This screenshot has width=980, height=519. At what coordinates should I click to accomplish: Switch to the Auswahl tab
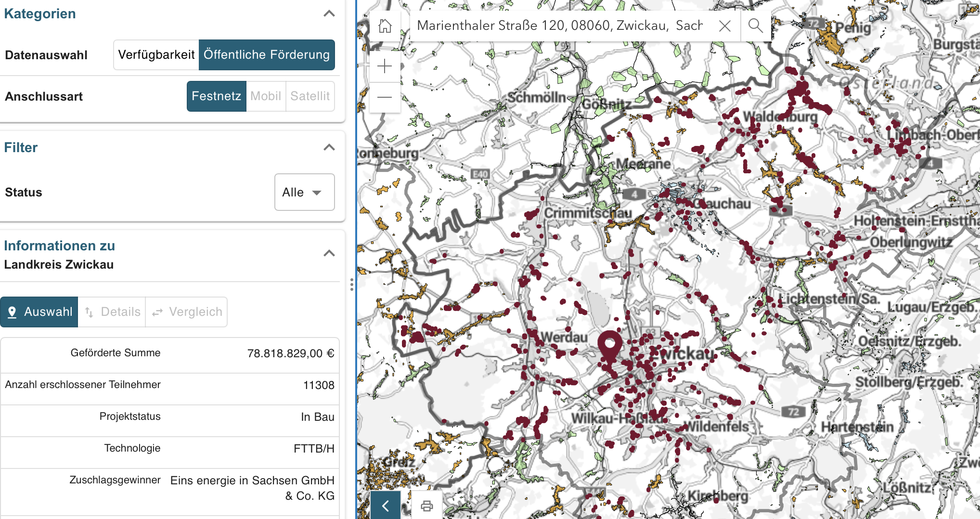(39, 312)
